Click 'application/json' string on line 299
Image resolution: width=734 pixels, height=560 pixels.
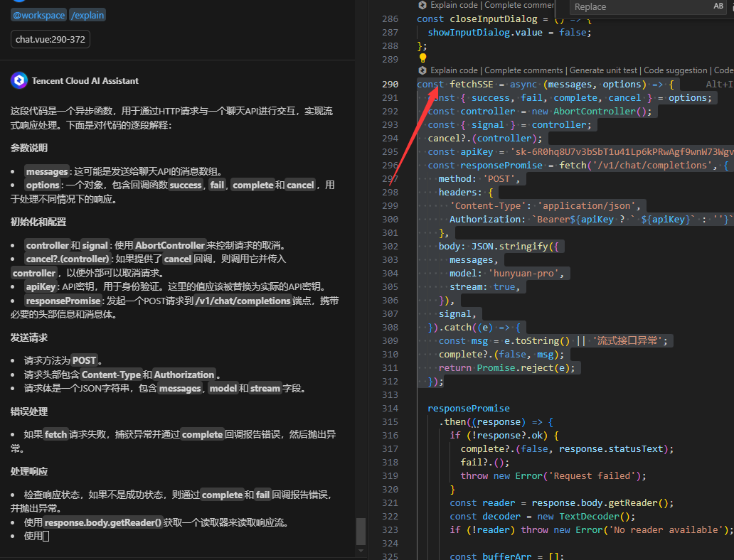click(587, 206)
